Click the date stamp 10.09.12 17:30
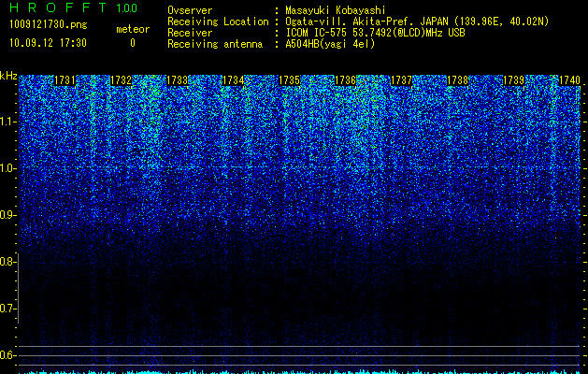Image resolution: width=588 pixels, height=374 pixels. (48, 43)
